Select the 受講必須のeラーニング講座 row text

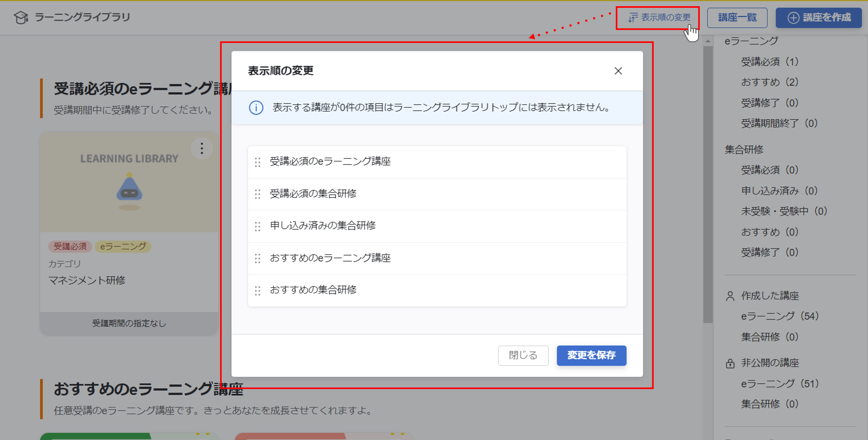pyautogui.click(x=330, y=162)
